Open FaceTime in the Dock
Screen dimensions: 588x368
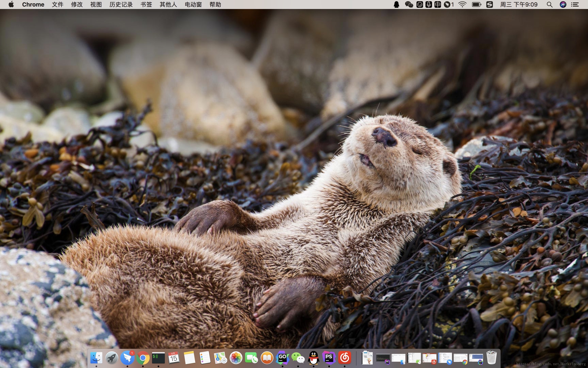pos(252,358)
